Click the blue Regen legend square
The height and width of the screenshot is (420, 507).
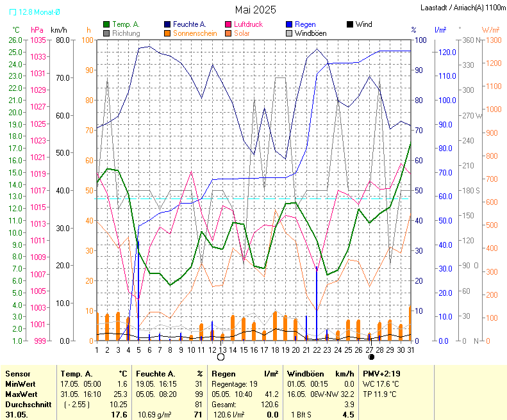pos(289,24)
